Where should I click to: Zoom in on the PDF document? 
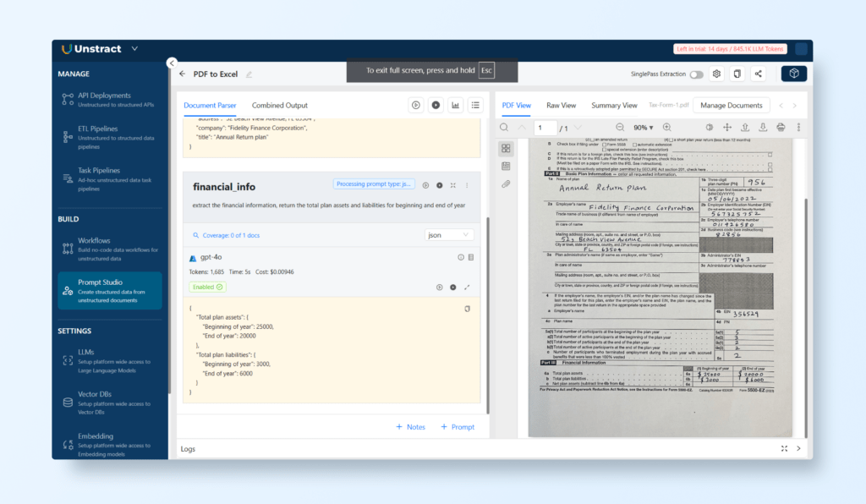pos(667,128)
